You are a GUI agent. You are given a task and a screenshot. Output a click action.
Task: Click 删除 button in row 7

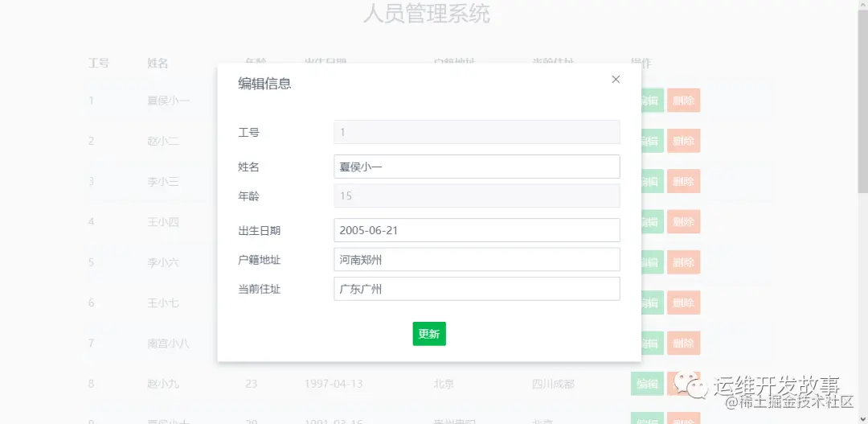coord(684,343)
